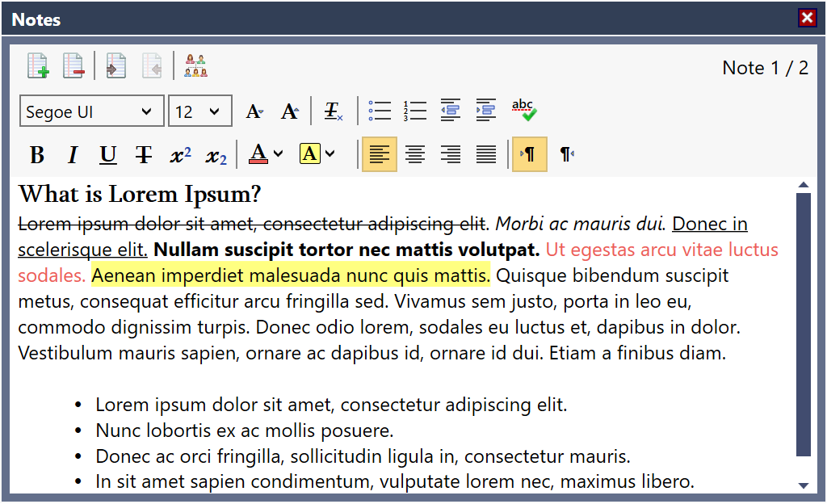The image size is (827, 504).
Task: Toggle strikethrough formatting
Action: [143, 153]
